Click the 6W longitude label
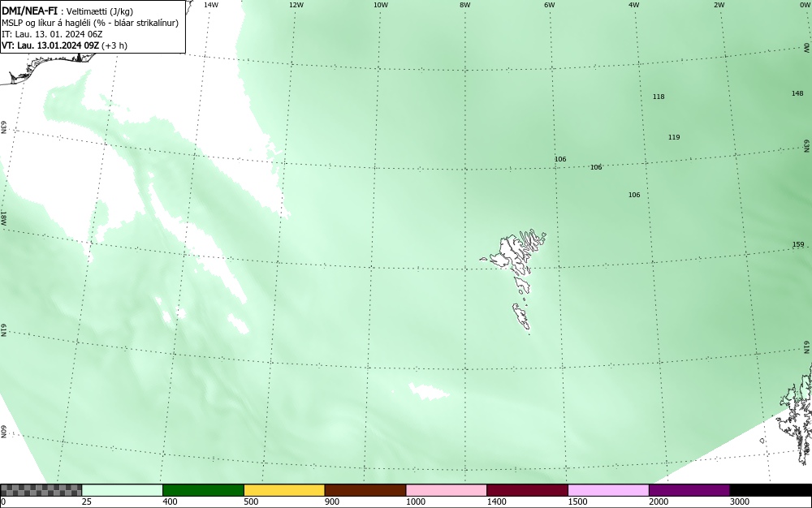812x508 pixels. [x=550, y=5]
